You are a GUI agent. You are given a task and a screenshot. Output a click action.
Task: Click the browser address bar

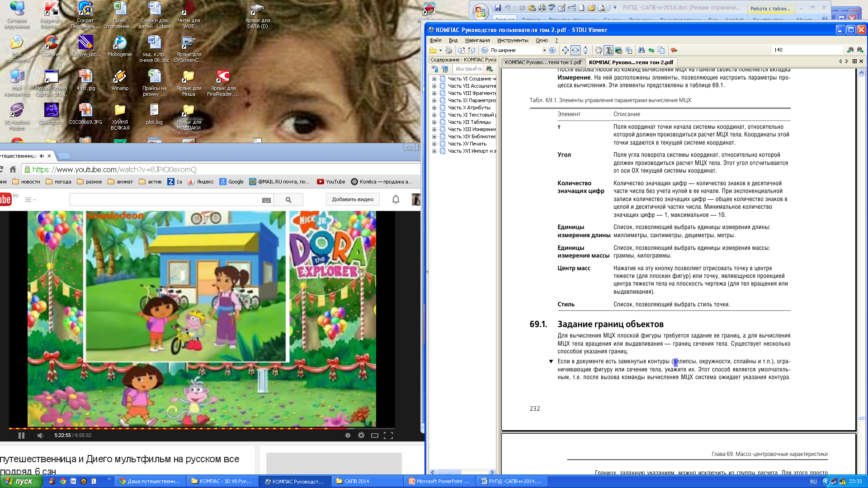pyautogui.click(x=222, y=169)
